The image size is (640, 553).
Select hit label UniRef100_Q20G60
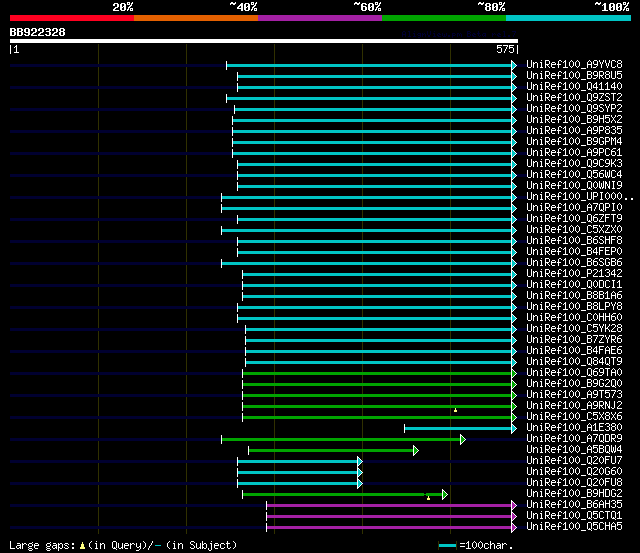[x=574, y=472]
